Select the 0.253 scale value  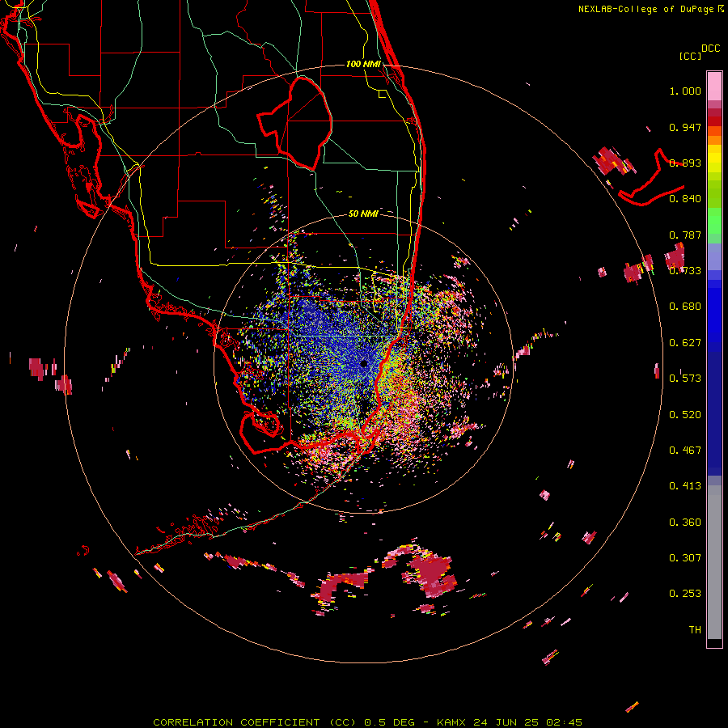[685, 594]
